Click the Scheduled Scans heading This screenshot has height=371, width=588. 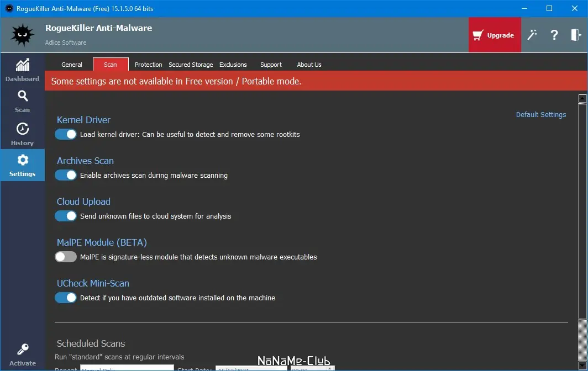click(91, 343)
